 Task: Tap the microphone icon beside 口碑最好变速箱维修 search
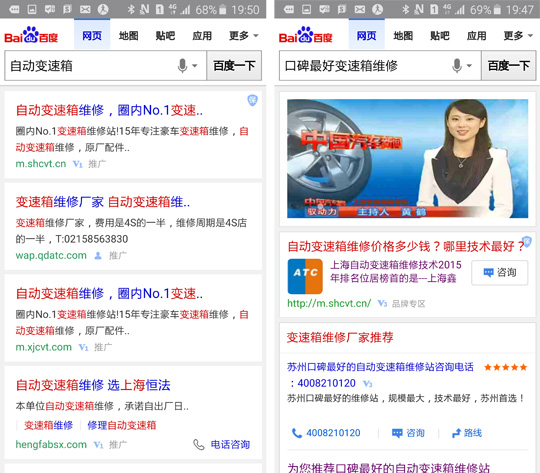457,65
